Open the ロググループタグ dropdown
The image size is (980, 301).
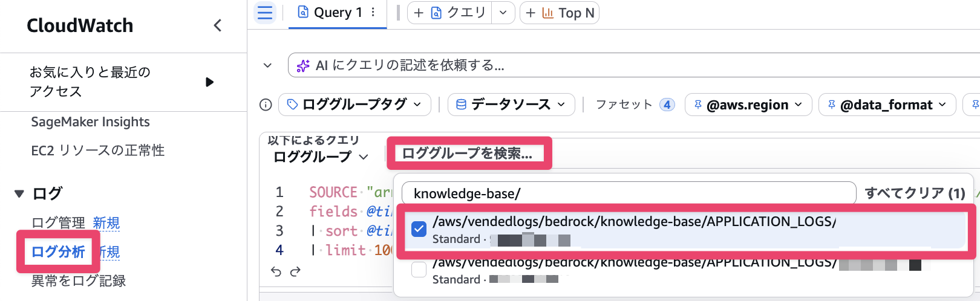[354, 105]
